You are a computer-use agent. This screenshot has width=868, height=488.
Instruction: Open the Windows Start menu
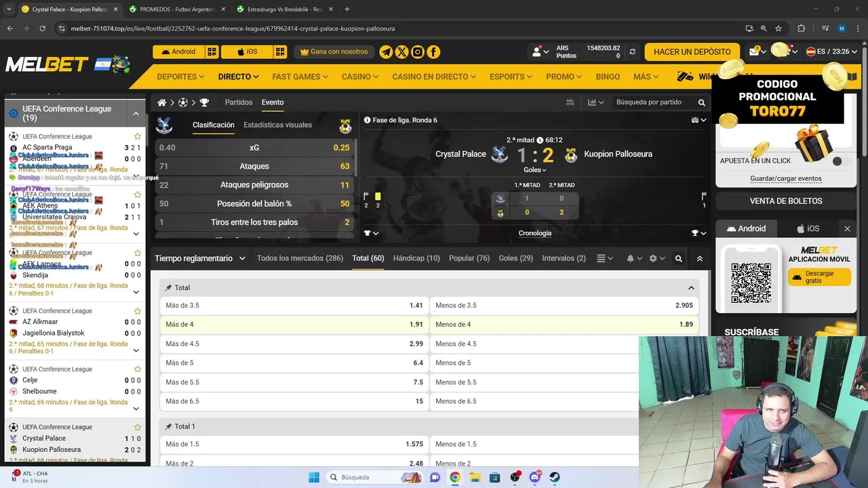click(x=314, y=477)
